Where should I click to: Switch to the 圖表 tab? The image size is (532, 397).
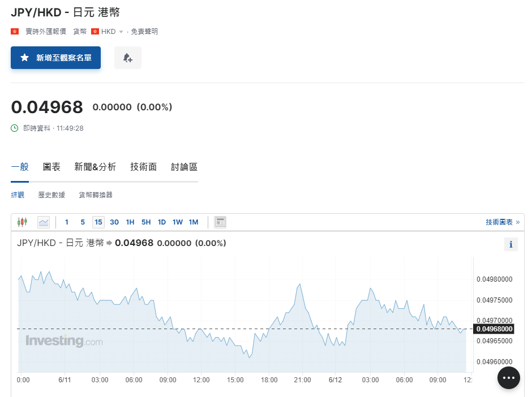[x=52, y=167]
